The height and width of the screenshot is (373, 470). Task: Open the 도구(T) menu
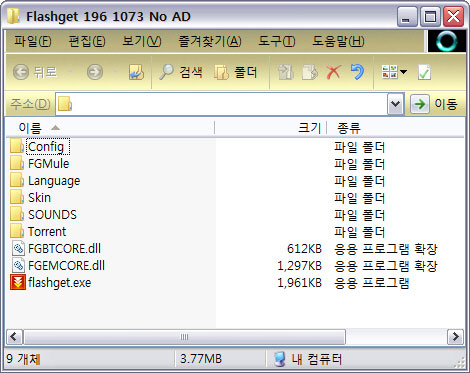pos(277,41)
